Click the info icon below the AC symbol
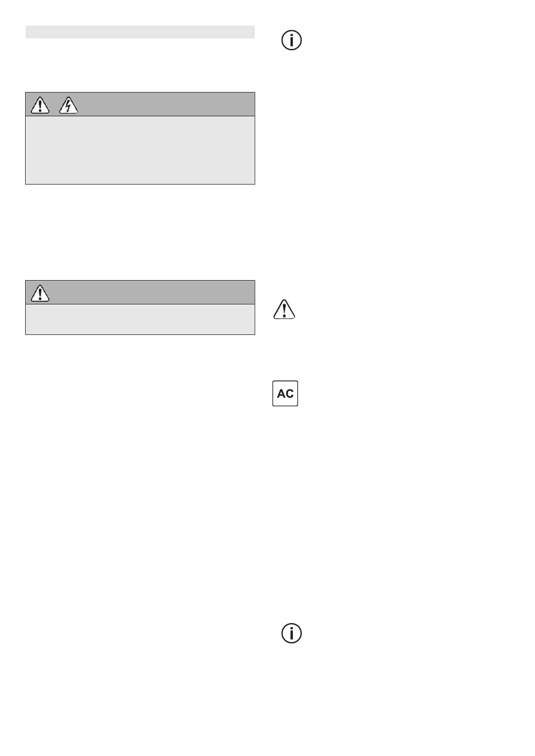Screen dimensions: 535x756 point(291,633)
